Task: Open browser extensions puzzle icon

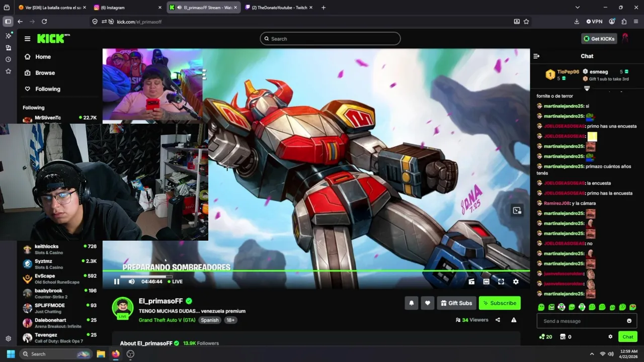Action: [624, 22]
